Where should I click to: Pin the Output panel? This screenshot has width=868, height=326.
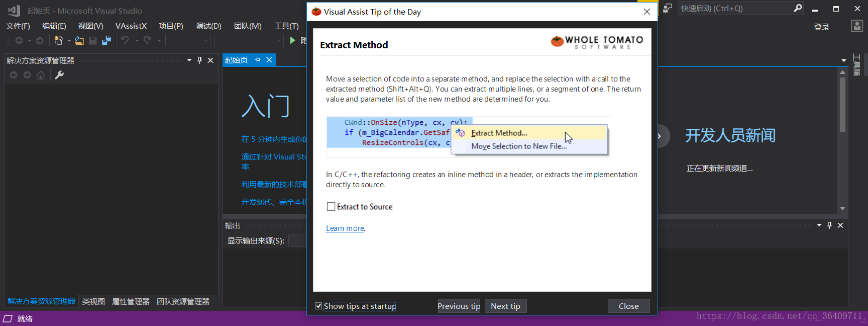[x=829, y=225]
